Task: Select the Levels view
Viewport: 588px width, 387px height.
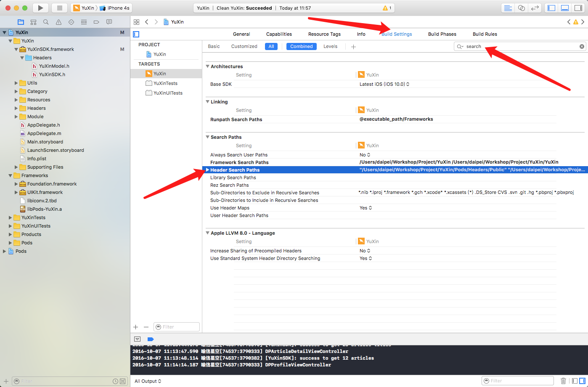Action: [330, 46]
